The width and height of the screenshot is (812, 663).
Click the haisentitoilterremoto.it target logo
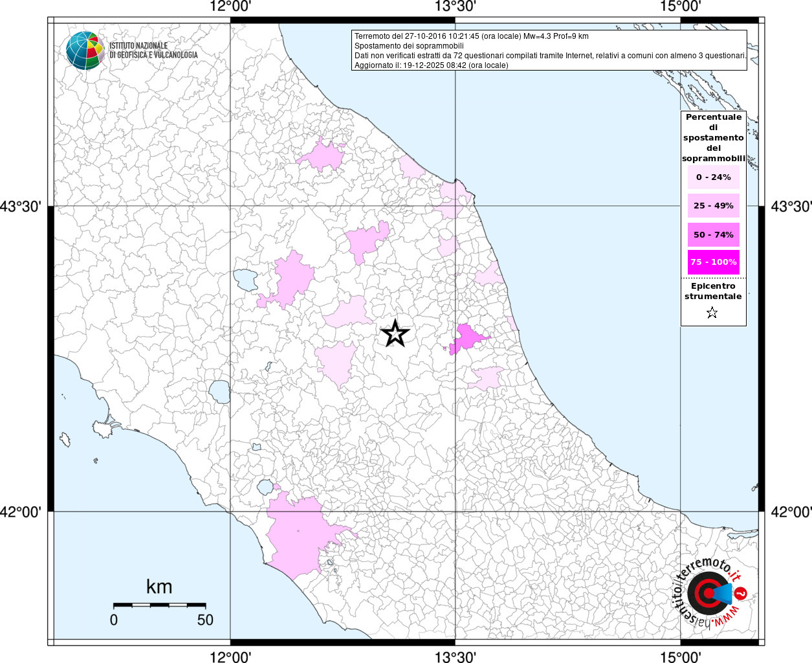tap(708, 593)
